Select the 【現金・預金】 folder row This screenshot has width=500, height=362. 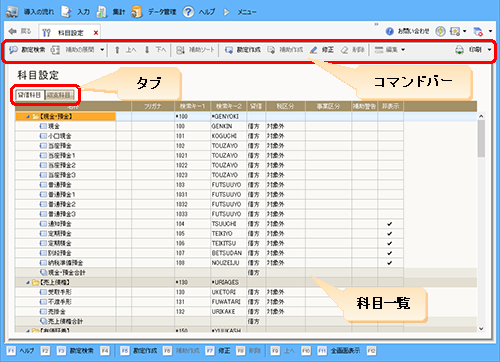65,116
